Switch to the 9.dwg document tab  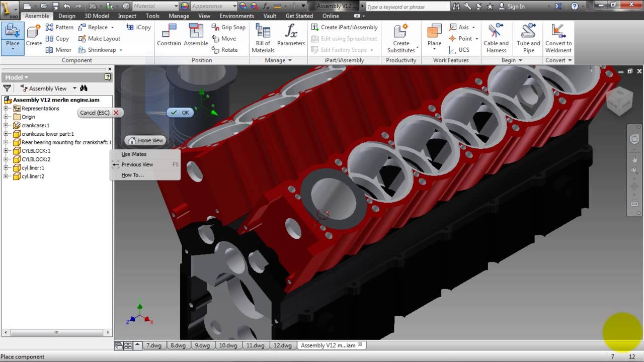pyautogui.click(x=202, y=345)
